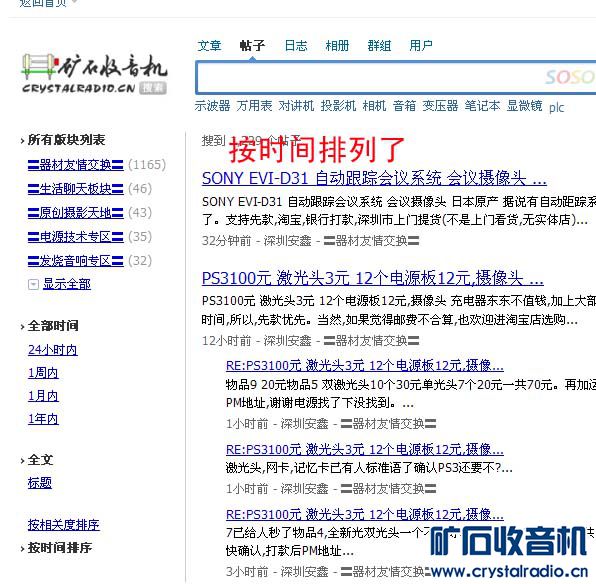
Task: Restrict search to 标题 only
Action: (40, 483)
